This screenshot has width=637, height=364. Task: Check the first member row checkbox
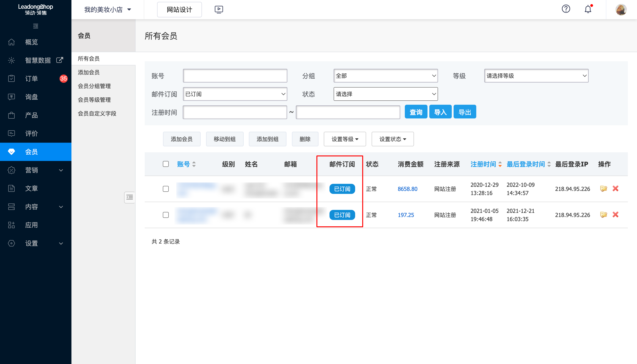coord(166,189)
